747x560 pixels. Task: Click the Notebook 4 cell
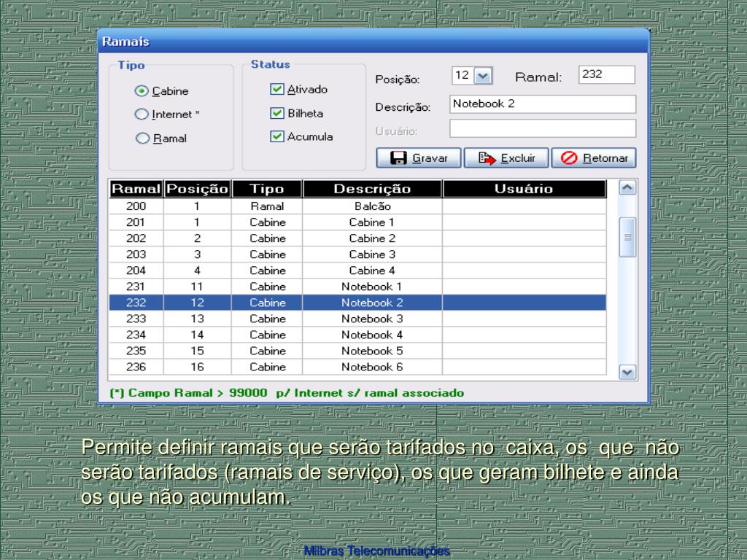(x=372, y=335)
